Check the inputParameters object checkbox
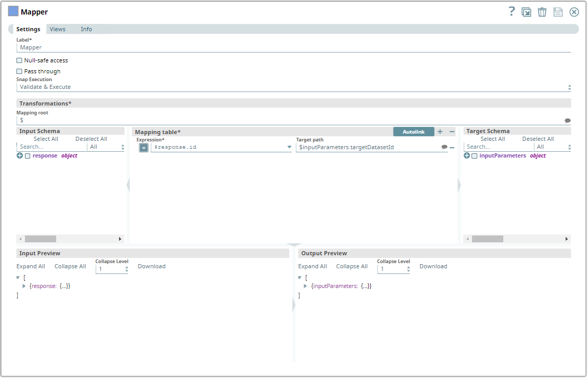This screenshot has height=379, width=588. pyautogui.click(x=474, y=156)
